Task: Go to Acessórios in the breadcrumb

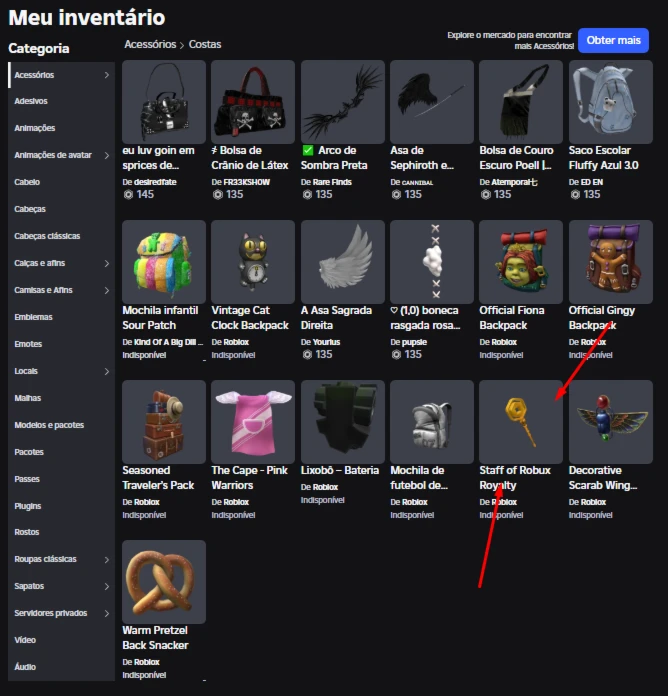Action: pos(150,44)
